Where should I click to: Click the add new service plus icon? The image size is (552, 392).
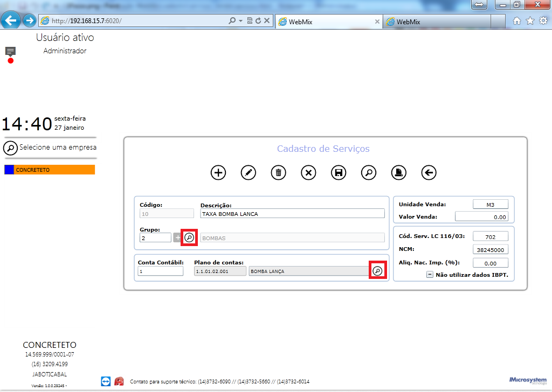tap(218, 173)
